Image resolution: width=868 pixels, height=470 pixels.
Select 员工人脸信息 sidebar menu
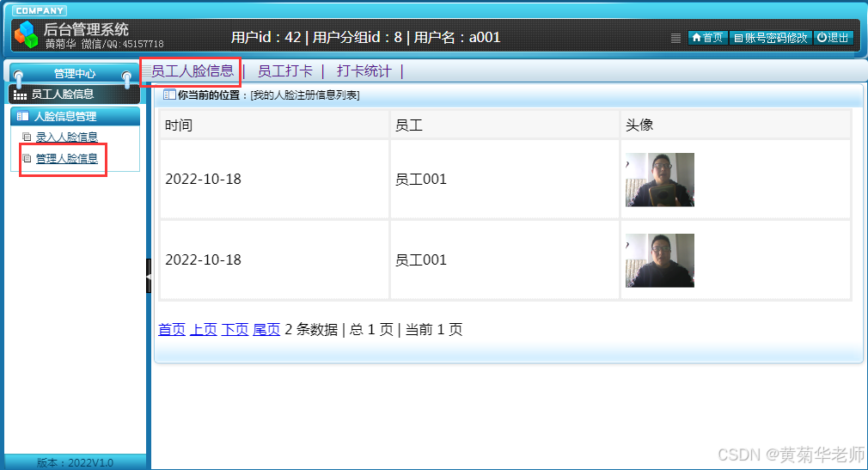[x=74, y=95]
